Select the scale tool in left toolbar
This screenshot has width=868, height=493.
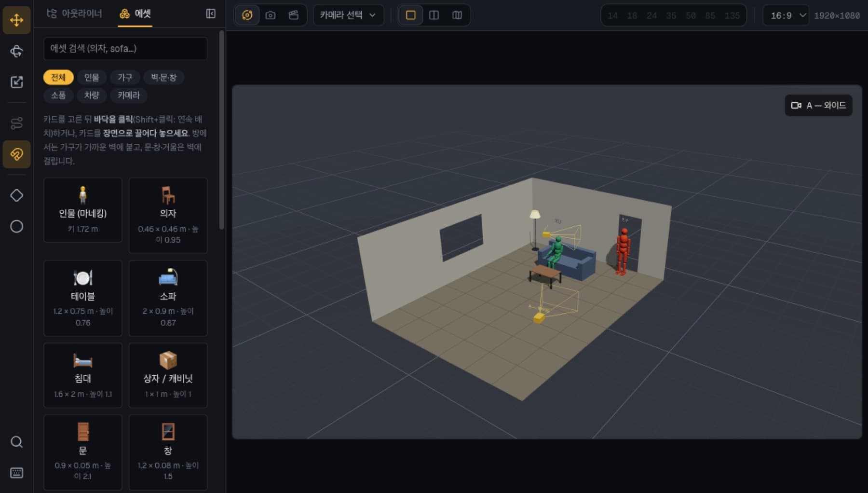pos(16,82)
